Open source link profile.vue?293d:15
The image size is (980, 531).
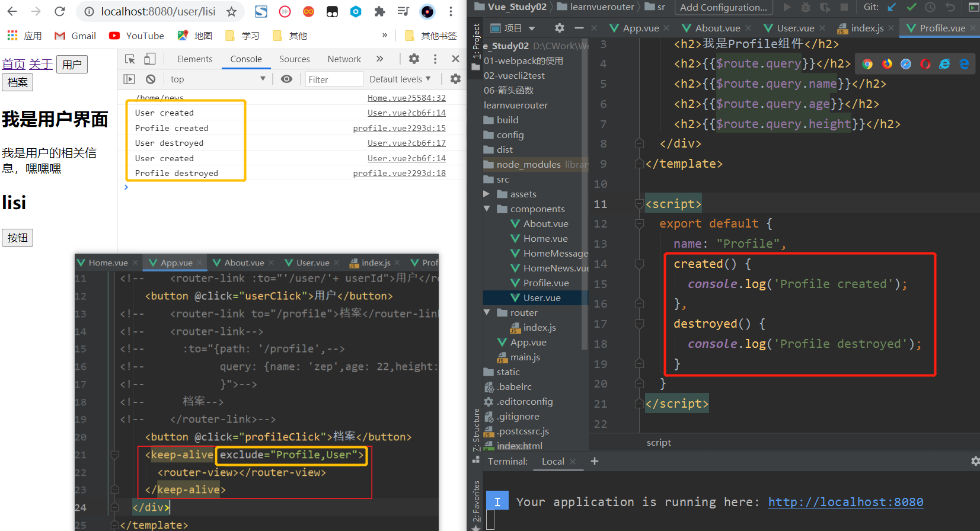coord(399,128)
